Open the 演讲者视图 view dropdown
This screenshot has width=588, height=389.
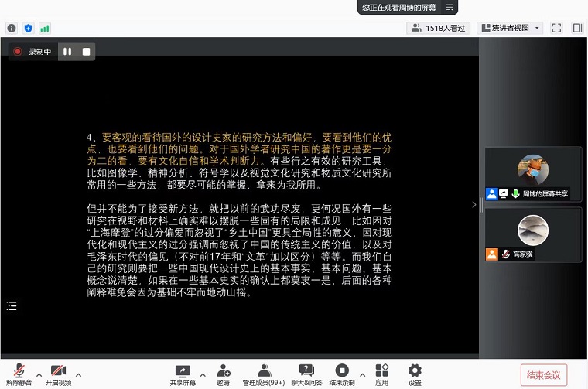click(511, 28)
